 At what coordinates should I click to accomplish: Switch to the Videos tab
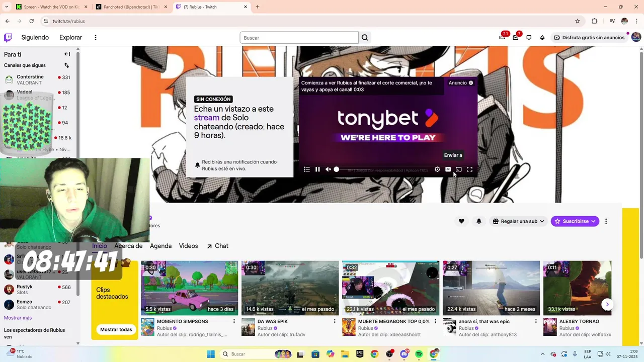(x=189, y=246)
